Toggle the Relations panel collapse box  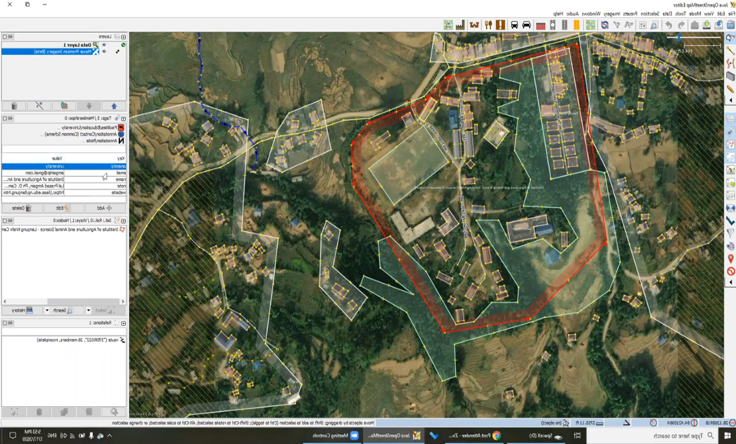pyautogui.click(x=123, y=323)
